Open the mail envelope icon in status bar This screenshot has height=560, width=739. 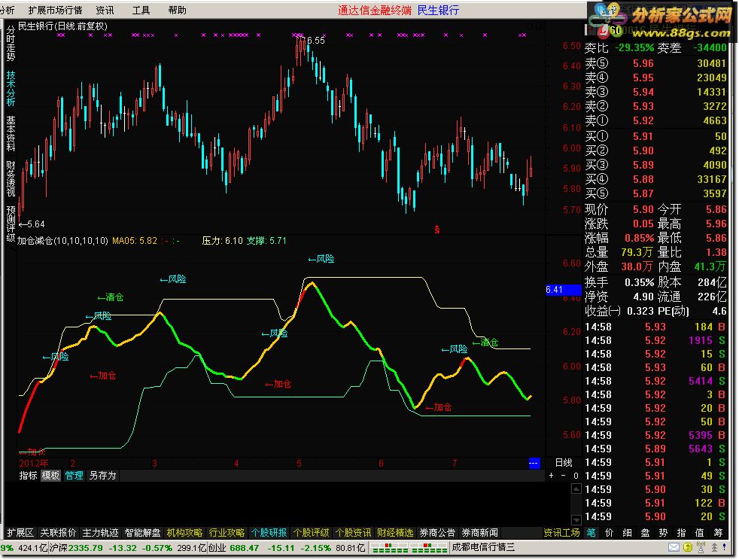[x=674, y=547]
